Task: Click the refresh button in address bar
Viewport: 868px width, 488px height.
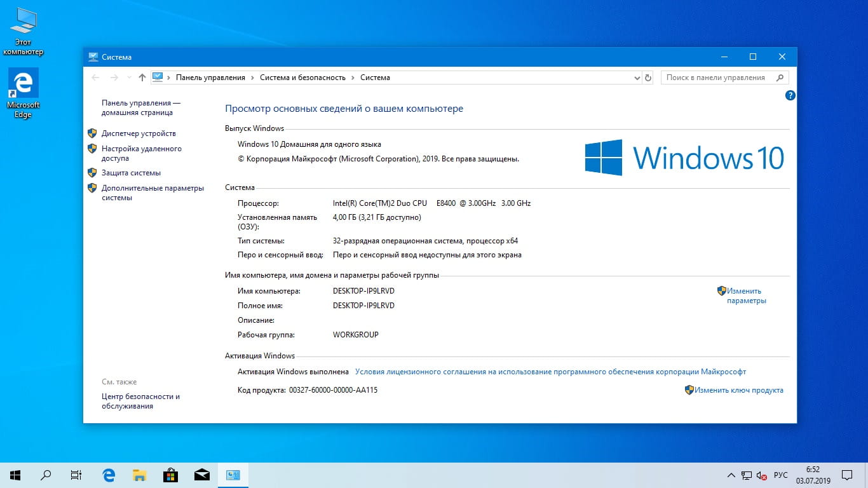Action: pyautogui.click(x=648, y=78)
